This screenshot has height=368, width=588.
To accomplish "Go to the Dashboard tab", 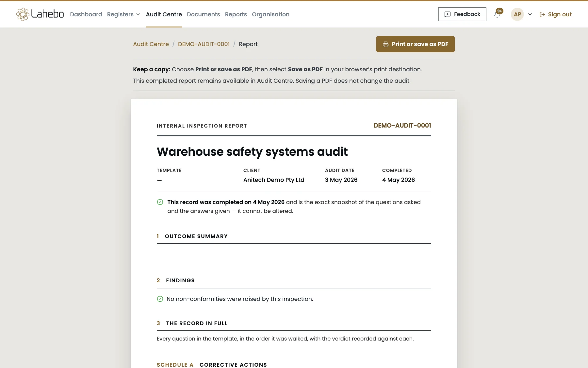I will (x=86, y=14).
